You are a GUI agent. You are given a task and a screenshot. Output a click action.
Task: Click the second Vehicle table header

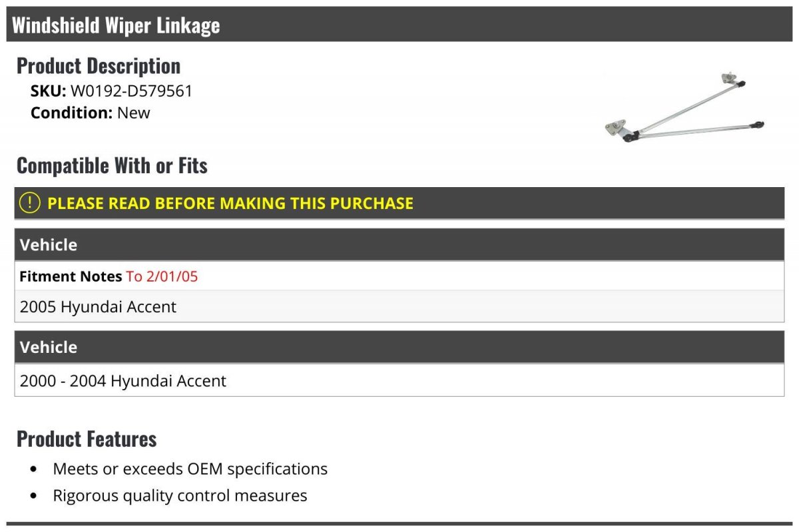click(x=400, y=347)
